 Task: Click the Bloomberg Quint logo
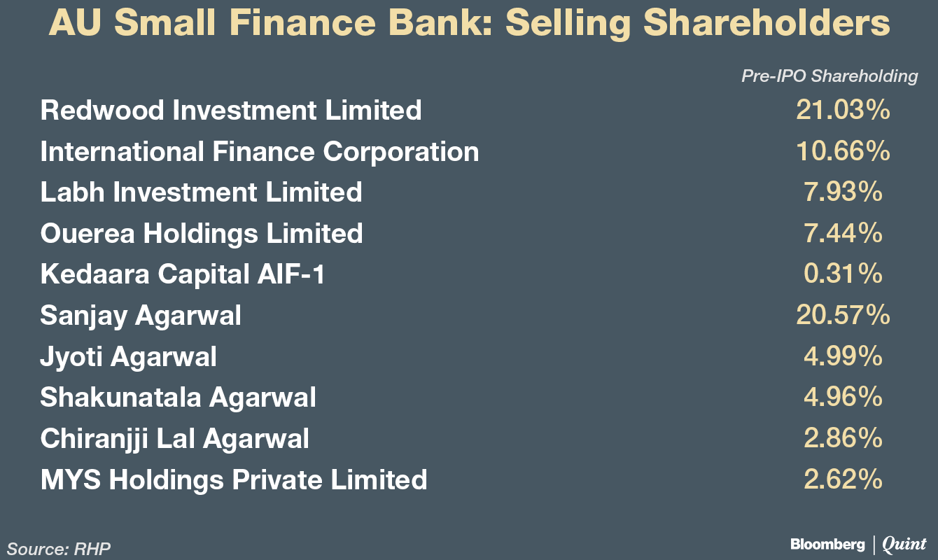[859, 544]
